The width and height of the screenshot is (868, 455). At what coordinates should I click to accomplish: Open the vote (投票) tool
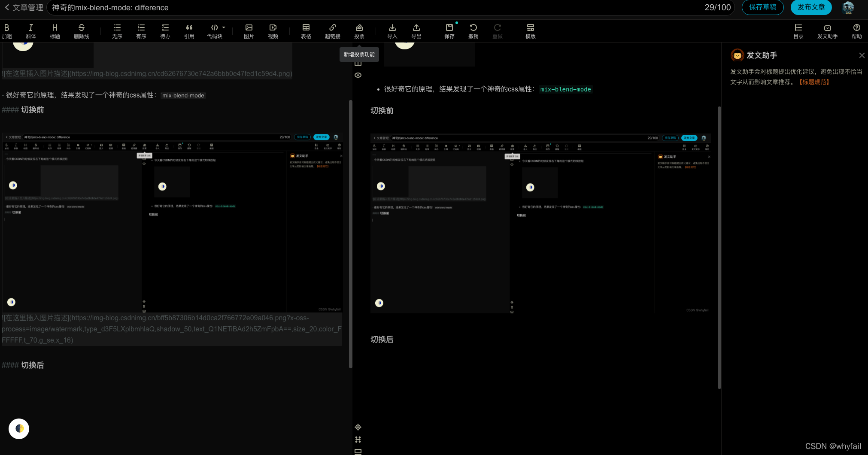click(359, 31)
